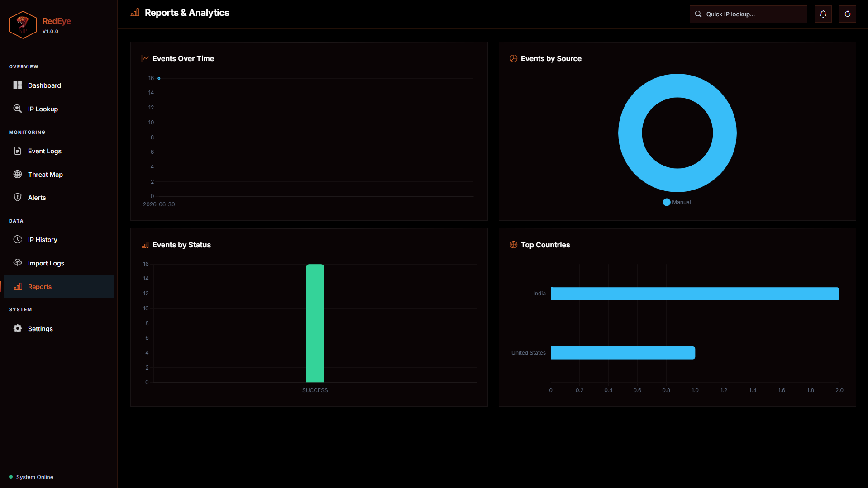Focus the Quick IP lookup field

748,14
